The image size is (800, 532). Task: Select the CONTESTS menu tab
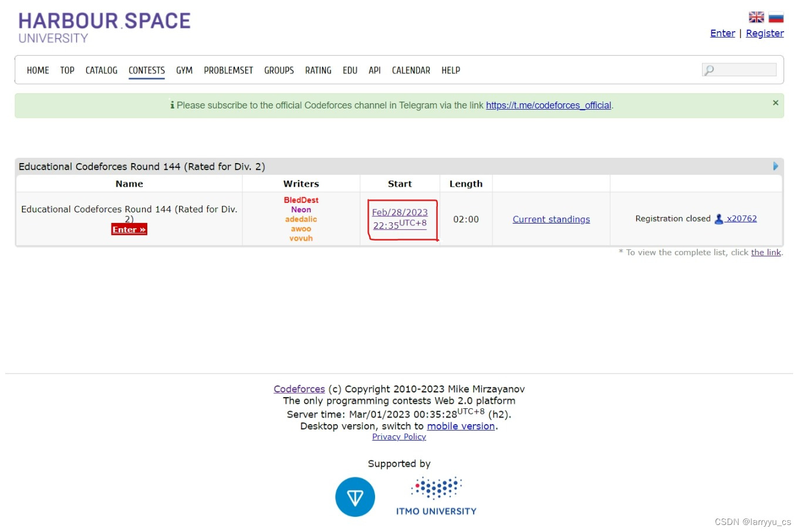tap(147, 70)
